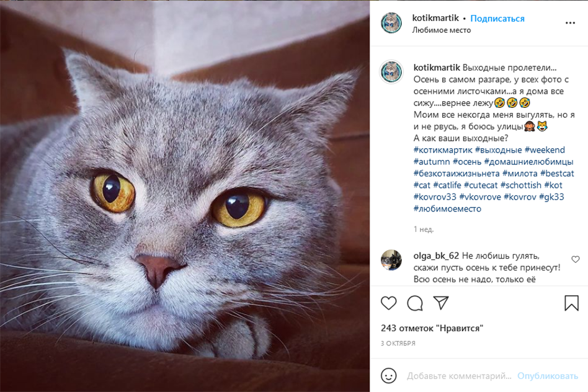The image size is (588, 392).
Task: Save the post with the bookmark icon
Action: click(x=571, y=303)
